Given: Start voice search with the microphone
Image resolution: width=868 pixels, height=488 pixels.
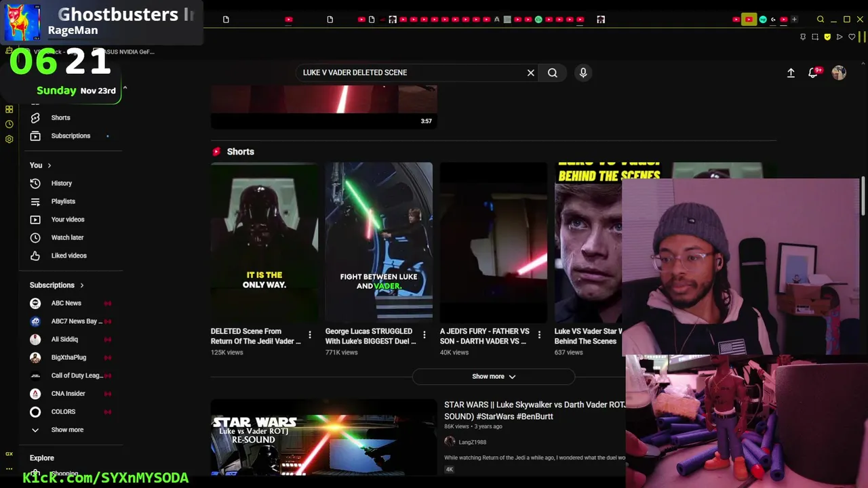Looking at the screenshot, I should [x=583, y=73].
